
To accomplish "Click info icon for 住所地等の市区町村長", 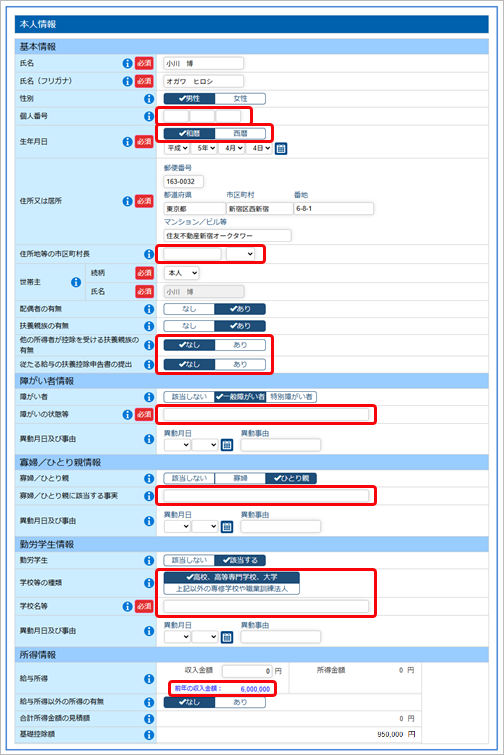I will [x=149, y=254].
